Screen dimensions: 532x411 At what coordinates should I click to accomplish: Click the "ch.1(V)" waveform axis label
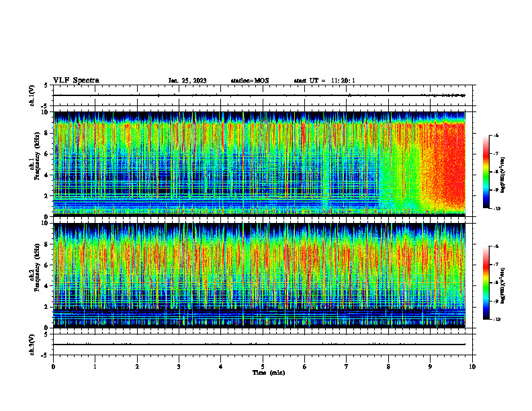32,95
